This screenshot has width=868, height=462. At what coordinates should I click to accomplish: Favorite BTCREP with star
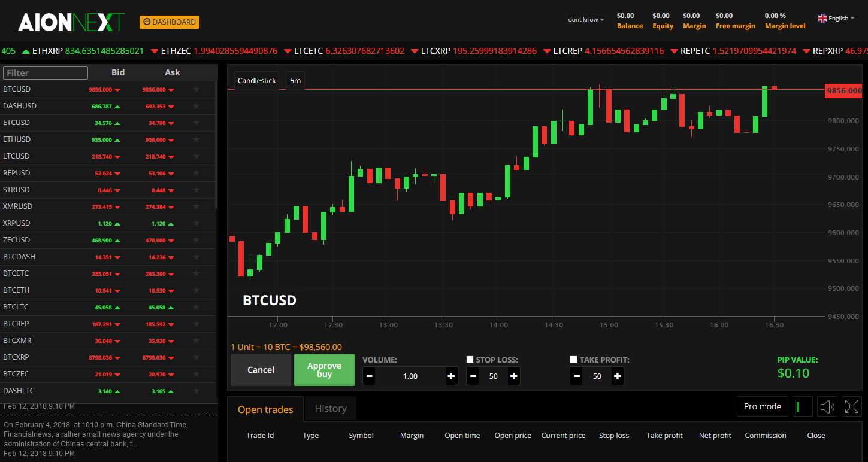click(196, 324)
